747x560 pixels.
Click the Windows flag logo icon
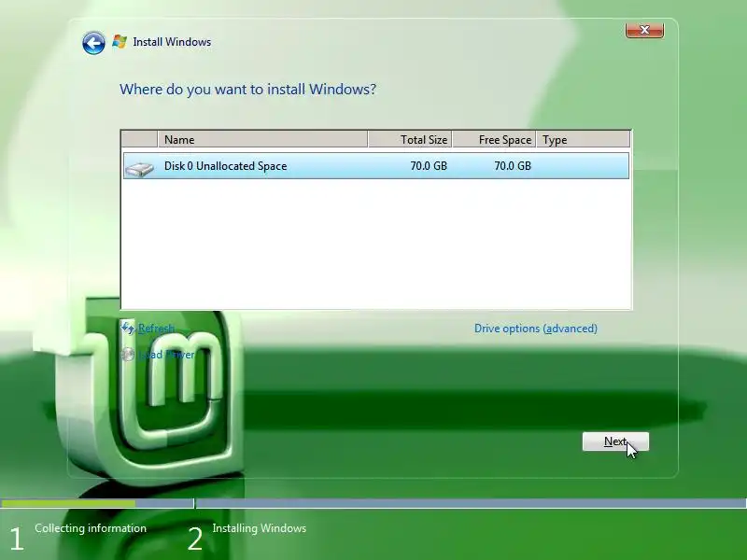click(x=120, y=42)
